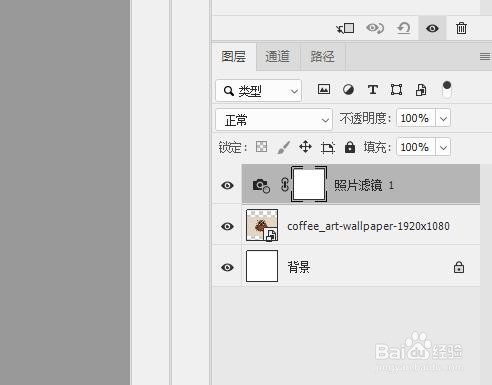The height and width of the screenshot is (385, 492).
Task: Click the 背景 layer lock icon
Action: [459, 267]
